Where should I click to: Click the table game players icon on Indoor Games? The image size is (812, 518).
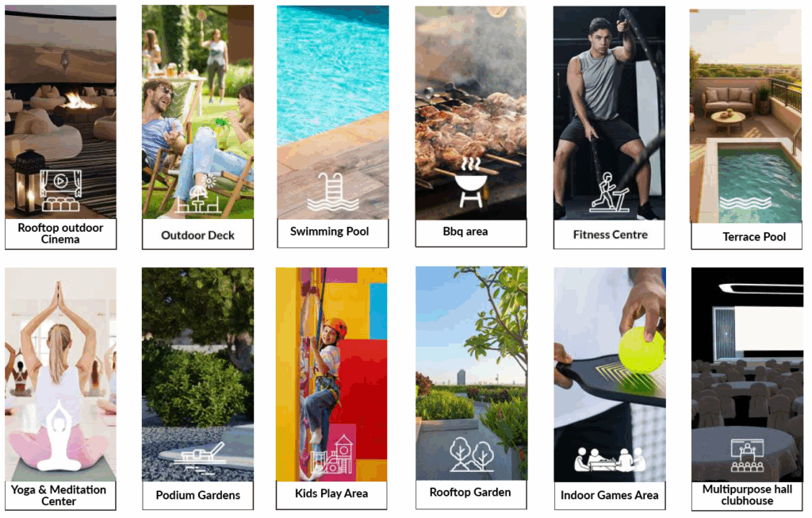(x=610, y=459)
